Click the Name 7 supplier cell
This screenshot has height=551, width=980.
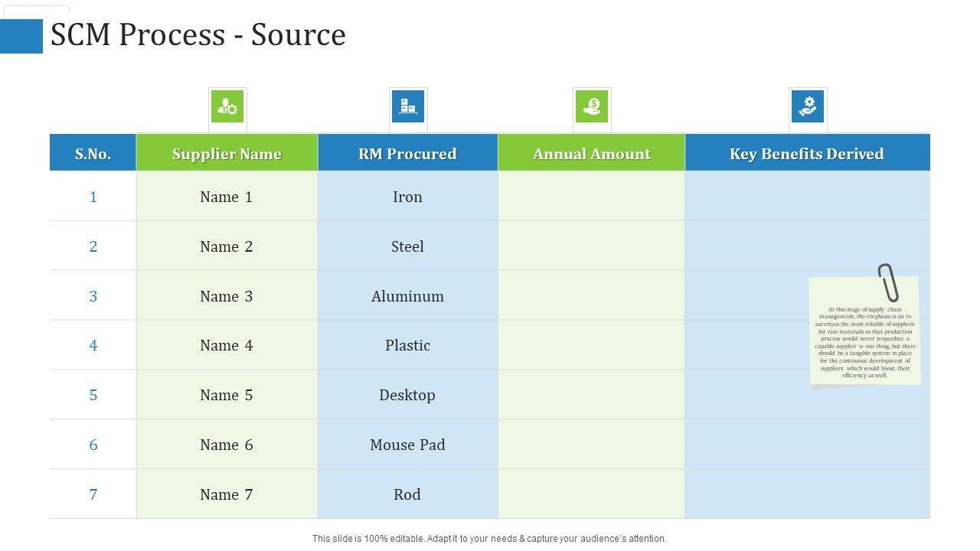pyautogui.click(x=227, y=494)
